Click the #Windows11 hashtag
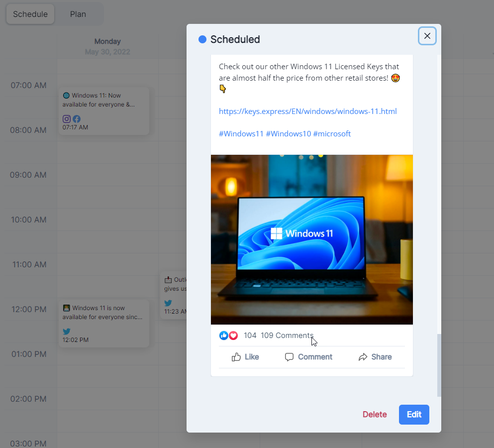Image resolution: width=494 pixels, height=448 pixels. (x=241, y=133)
